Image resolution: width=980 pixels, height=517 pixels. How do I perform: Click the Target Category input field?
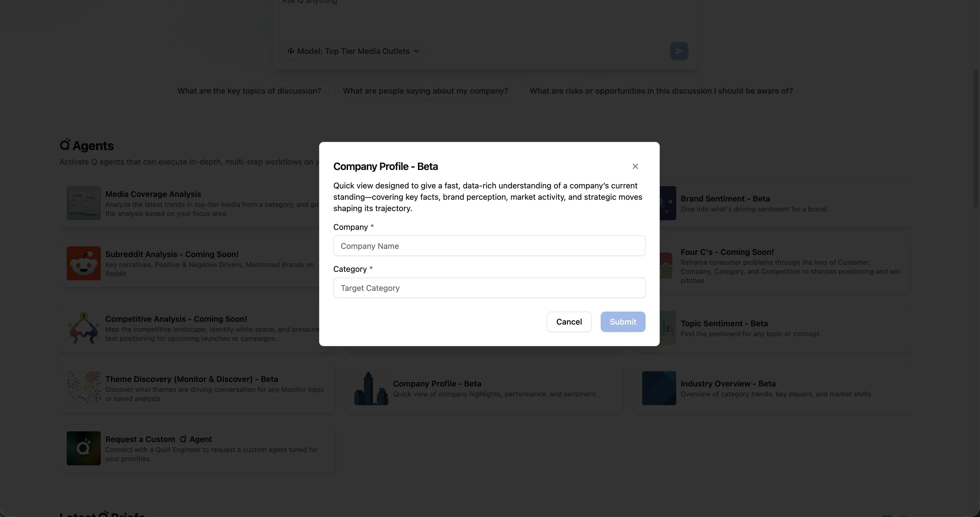(489, 288)
